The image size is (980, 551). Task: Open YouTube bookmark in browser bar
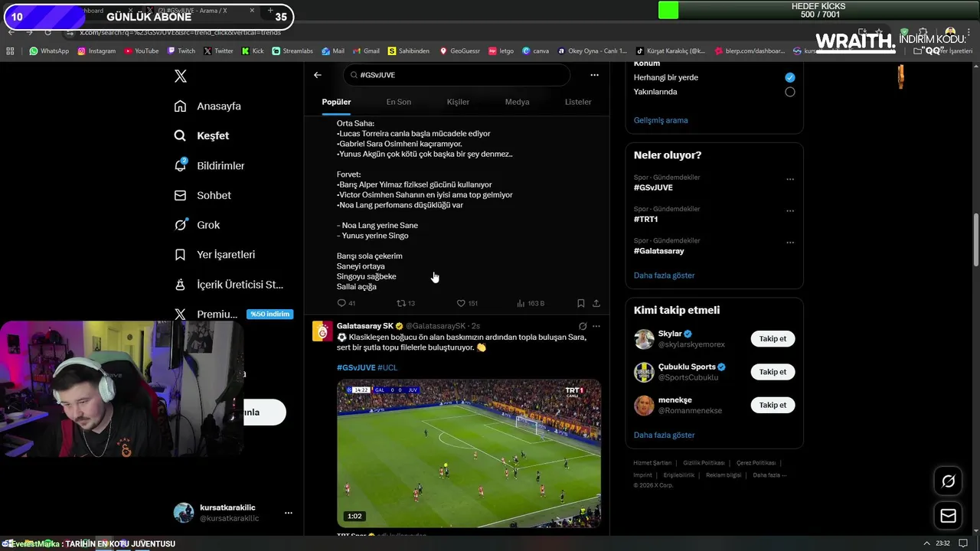click(141, 51)
